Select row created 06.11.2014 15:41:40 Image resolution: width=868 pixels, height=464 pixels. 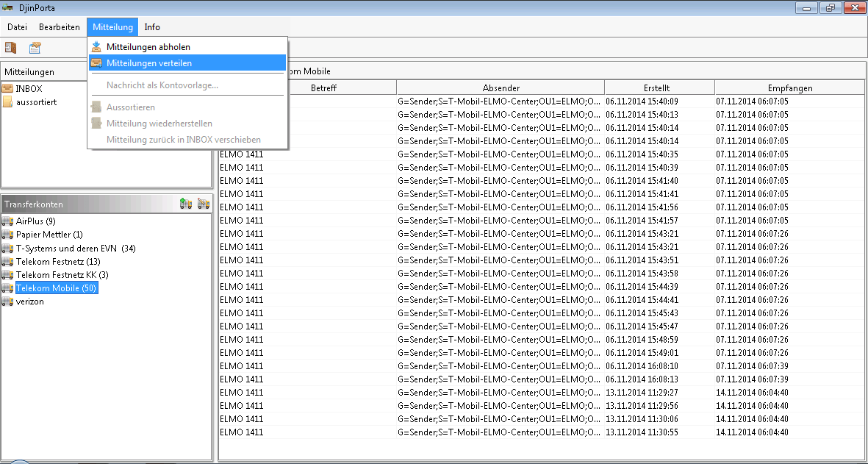pos(542,180)
